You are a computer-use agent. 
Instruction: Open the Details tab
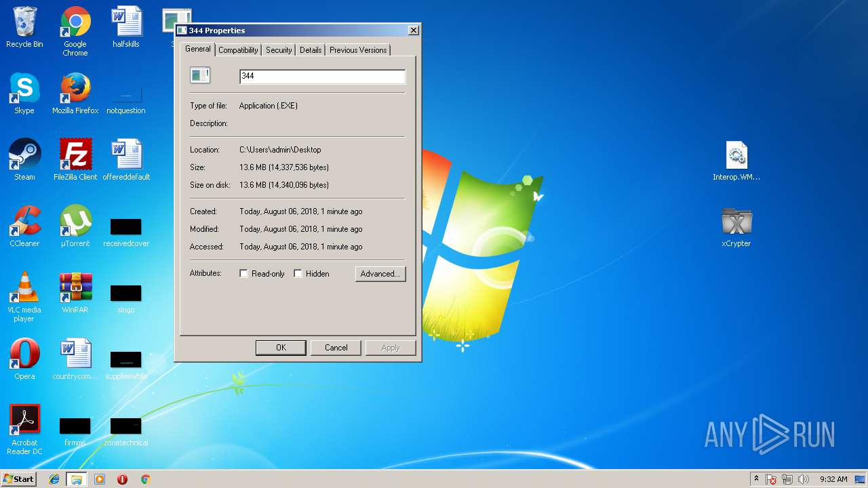pos(311,50)
